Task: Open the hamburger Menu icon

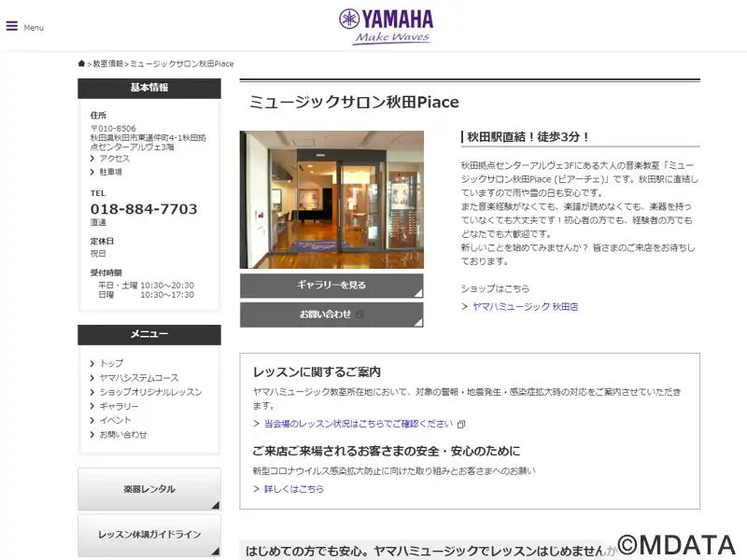Action: tap(12, 26)
